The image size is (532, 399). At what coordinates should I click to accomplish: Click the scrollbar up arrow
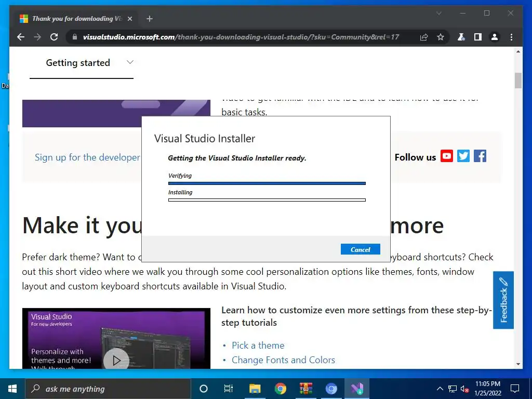(x=518, y=51)
